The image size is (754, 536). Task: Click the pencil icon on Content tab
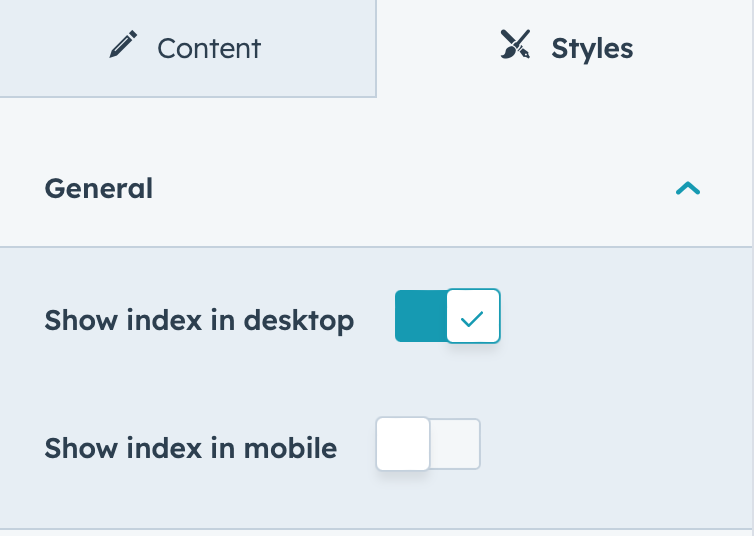coord(123,44)
